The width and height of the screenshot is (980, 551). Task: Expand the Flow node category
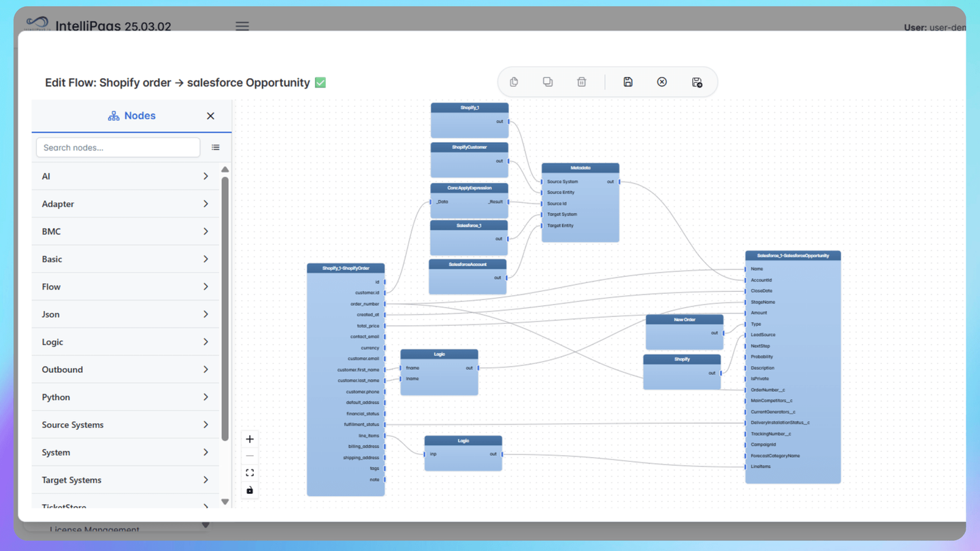pyautogui.click(x=125, y=287)
